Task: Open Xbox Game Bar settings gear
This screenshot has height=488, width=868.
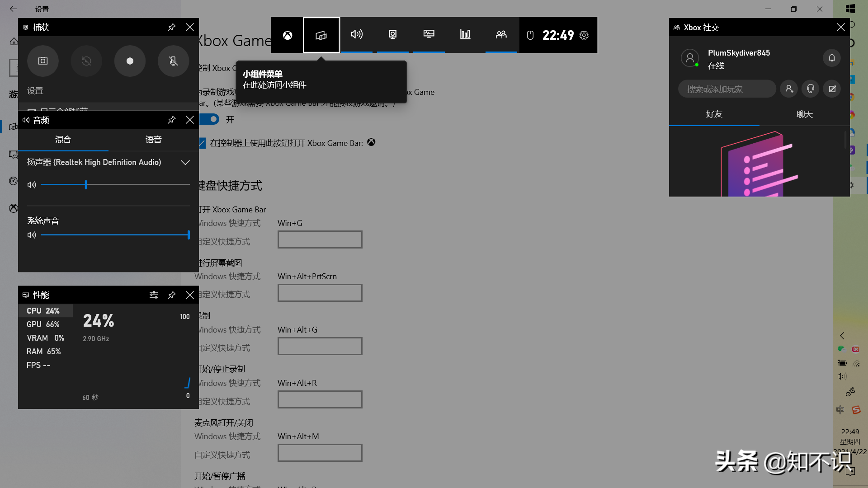Action: pyautogui.click(x=584, y=35)
